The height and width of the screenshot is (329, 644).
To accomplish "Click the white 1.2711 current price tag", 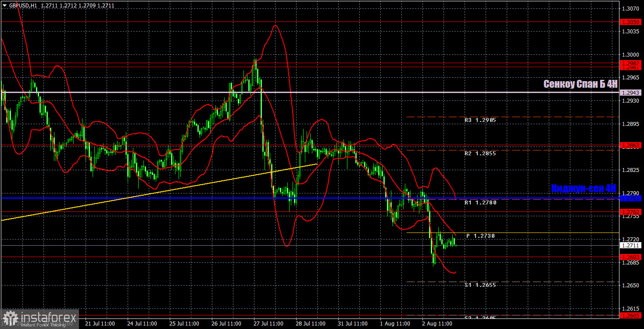I will (x=631, y=246).
